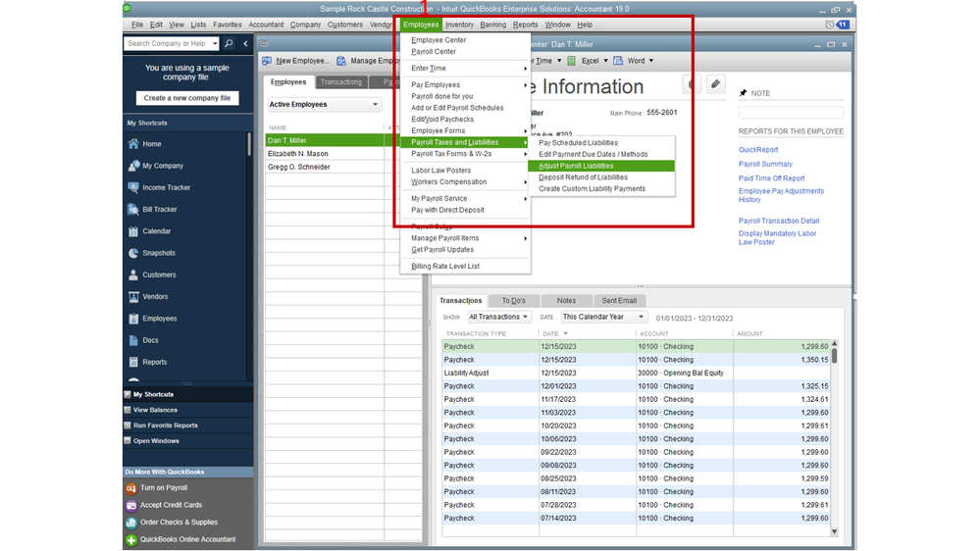
Task: Click the Note text field
Action: coord(791,113)
